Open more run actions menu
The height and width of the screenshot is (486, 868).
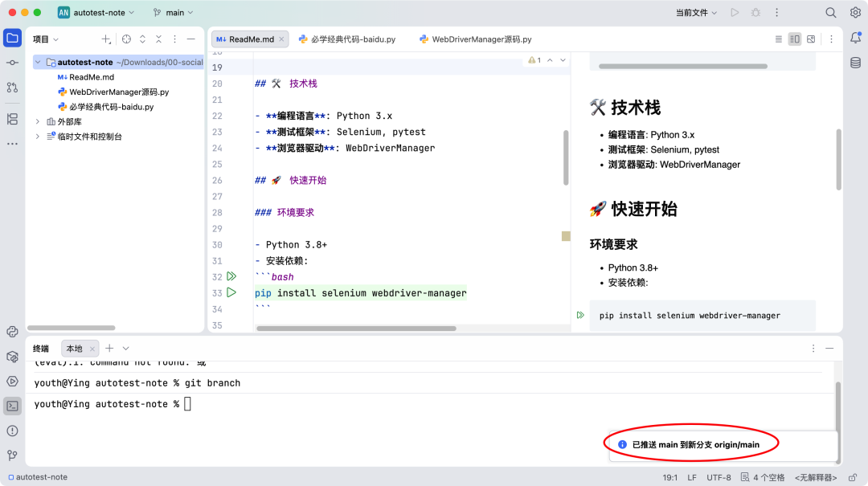[776, 12]
